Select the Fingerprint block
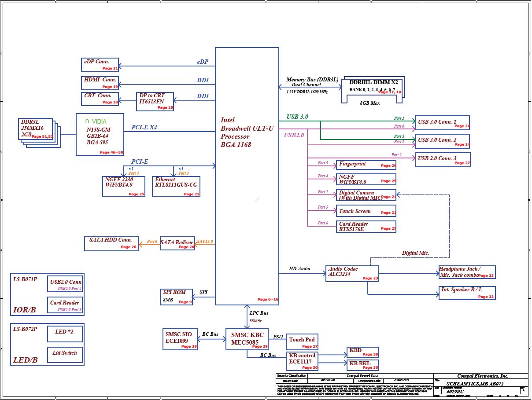The height and width of the screenshot is (400, 532). coord(366,165)
